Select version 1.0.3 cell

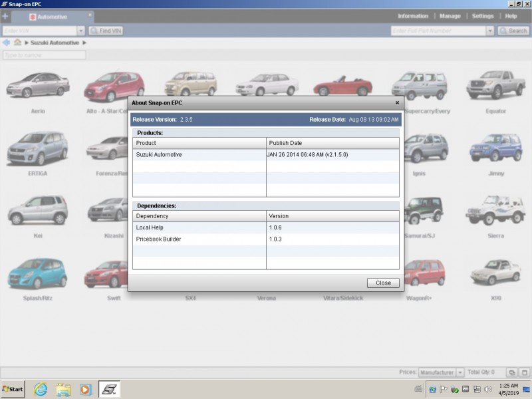(332, 239)
